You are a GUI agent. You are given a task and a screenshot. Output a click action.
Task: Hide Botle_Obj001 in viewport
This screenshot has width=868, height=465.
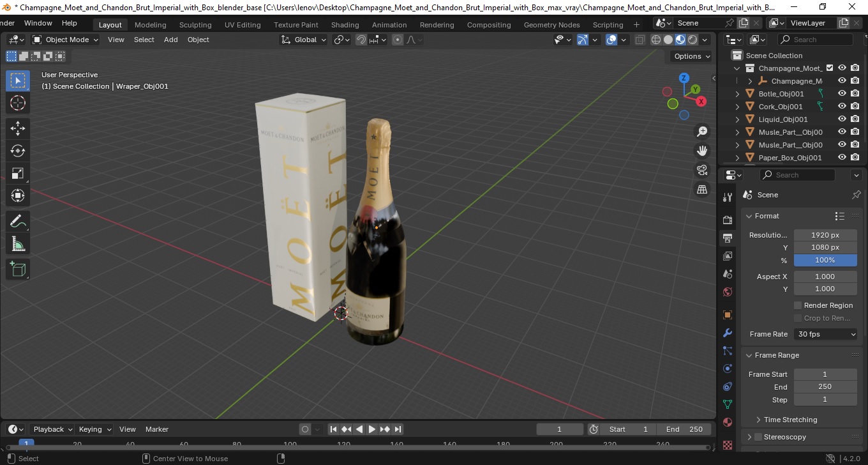point(842,94)
